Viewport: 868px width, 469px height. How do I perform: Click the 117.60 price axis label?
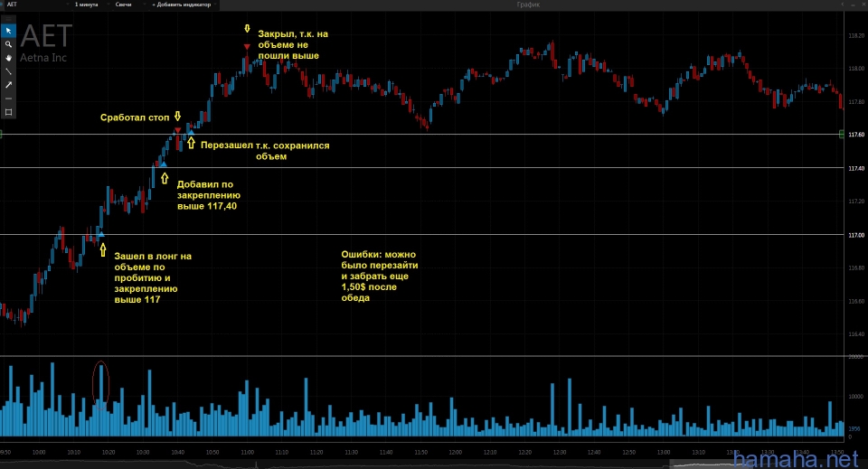tap(856, 135)
